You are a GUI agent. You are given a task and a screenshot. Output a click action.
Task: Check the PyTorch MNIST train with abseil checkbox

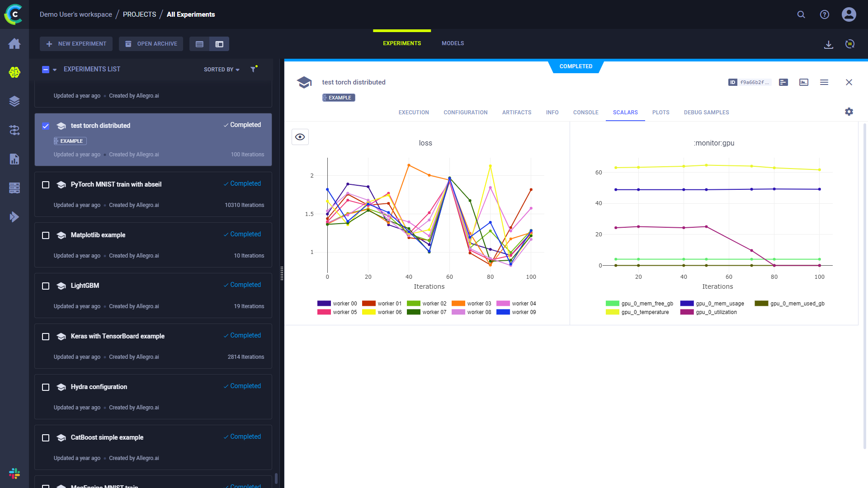46,185
